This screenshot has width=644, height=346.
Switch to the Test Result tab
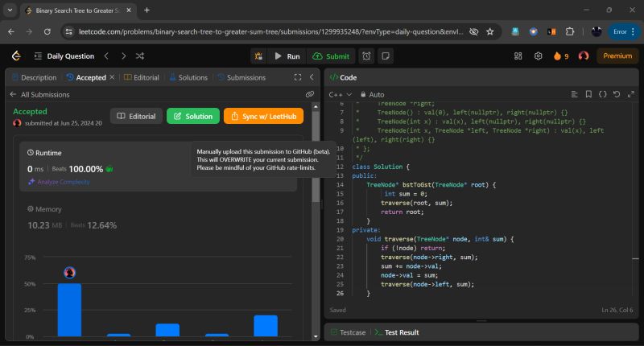pos(397,332)
